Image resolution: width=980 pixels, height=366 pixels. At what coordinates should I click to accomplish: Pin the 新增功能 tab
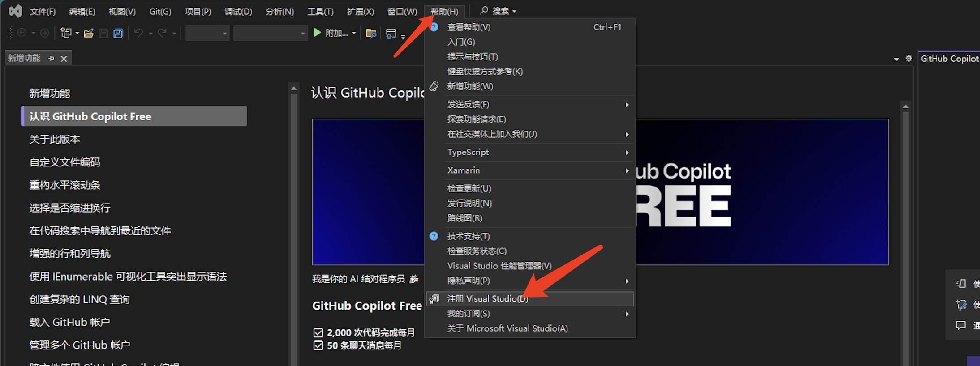click(52, 59)
